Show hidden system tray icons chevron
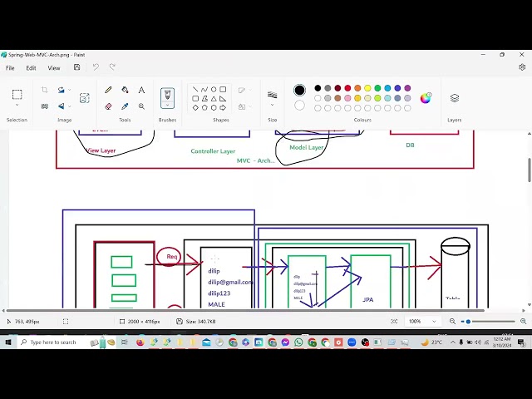 coord(452,342)
